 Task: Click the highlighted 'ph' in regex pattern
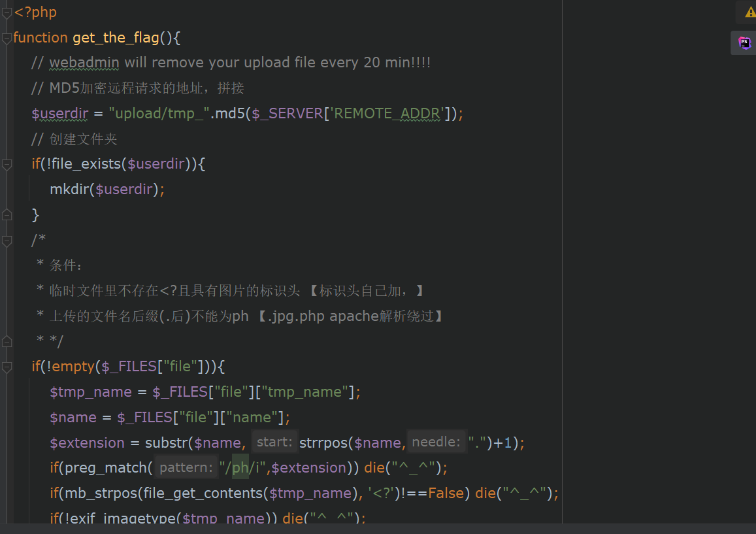[240, 468]
